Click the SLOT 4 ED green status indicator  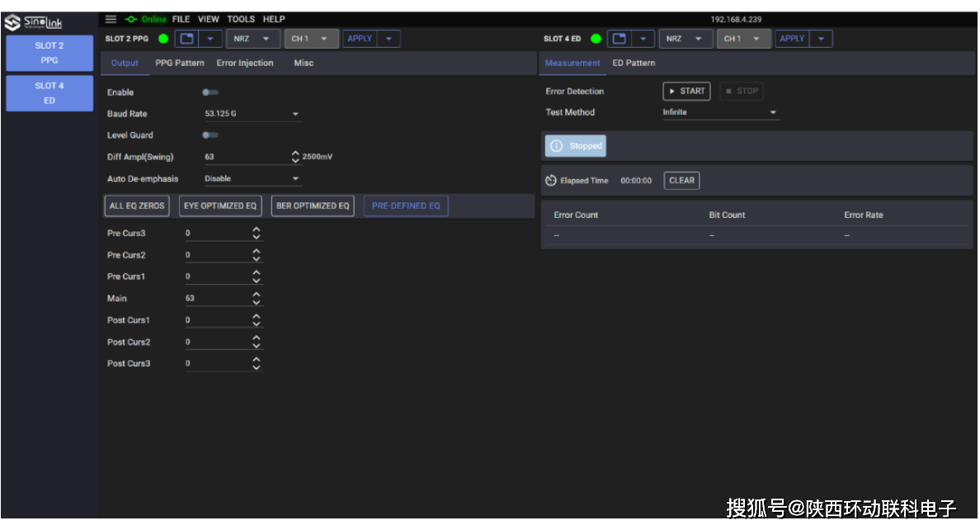pos(596,39)
